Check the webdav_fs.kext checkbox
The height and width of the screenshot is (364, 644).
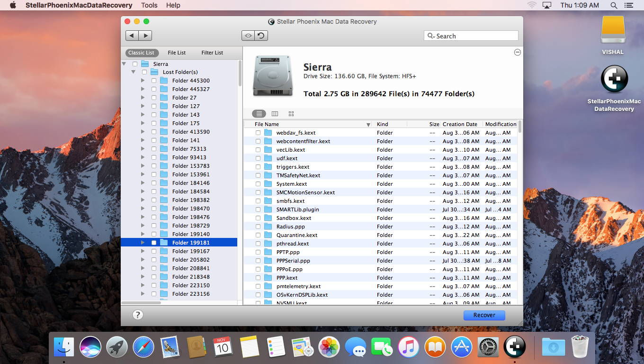[x=258, y=133]
